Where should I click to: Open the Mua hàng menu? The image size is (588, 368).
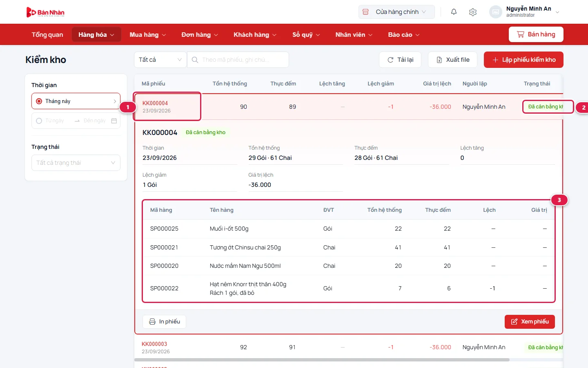point(148,34)
